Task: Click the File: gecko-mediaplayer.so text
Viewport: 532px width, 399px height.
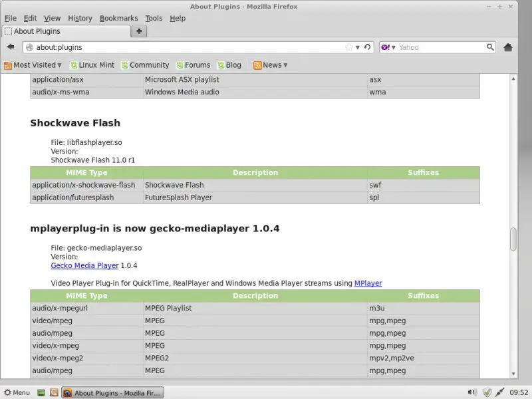Action: coord(96,247)
